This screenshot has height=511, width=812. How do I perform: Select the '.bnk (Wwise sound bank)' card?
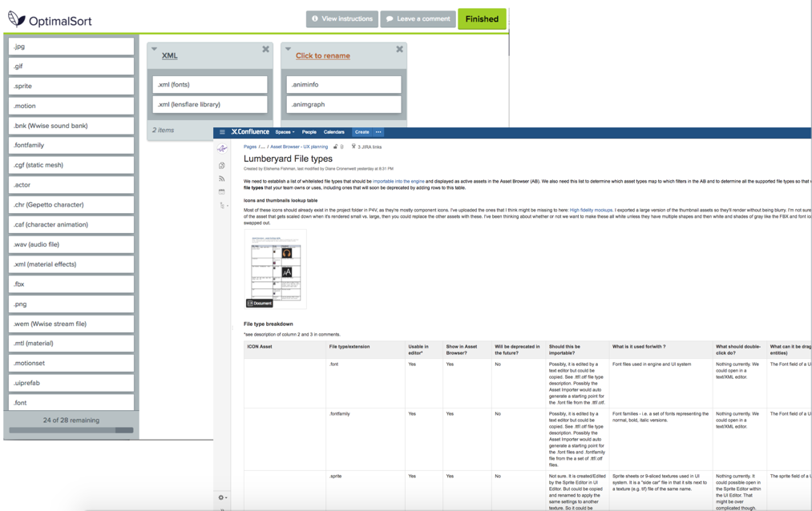pos(71,126)
